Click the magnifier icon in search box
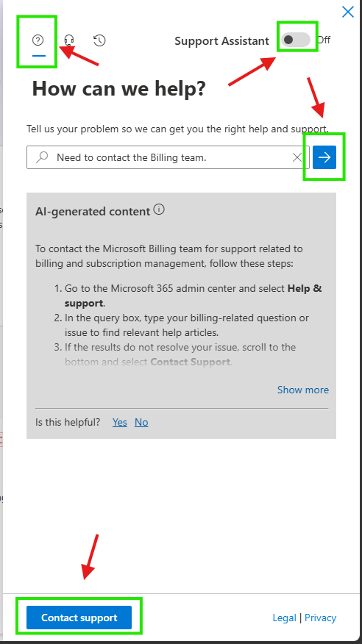Viewport: 362px width, 644px height. pyautogui.click(x=42, y=157)
